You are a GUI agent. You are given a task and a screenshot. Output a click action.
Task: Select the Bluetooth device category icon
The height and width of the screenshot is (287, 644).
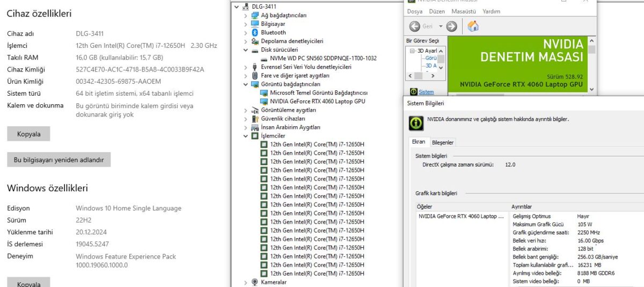click(x=255, y=33)
